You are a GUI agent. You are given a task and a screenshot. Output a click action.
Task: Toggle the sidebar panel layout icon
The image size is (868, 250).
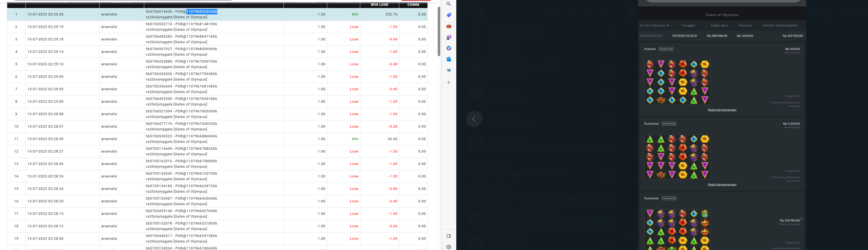(x=449, y=236)
